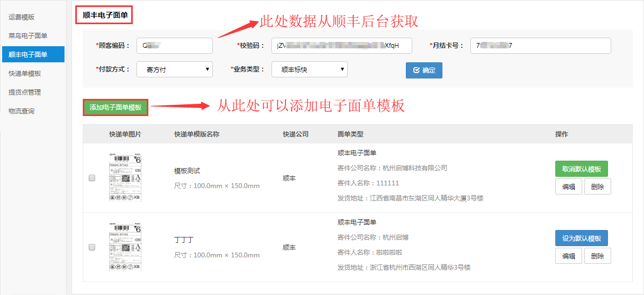Image resolution: width=644 pixels, height=295 pixels.
Task: Click 取消默认模板 for 模板测试
Action: pyautogui.click(x=581, y=169)
